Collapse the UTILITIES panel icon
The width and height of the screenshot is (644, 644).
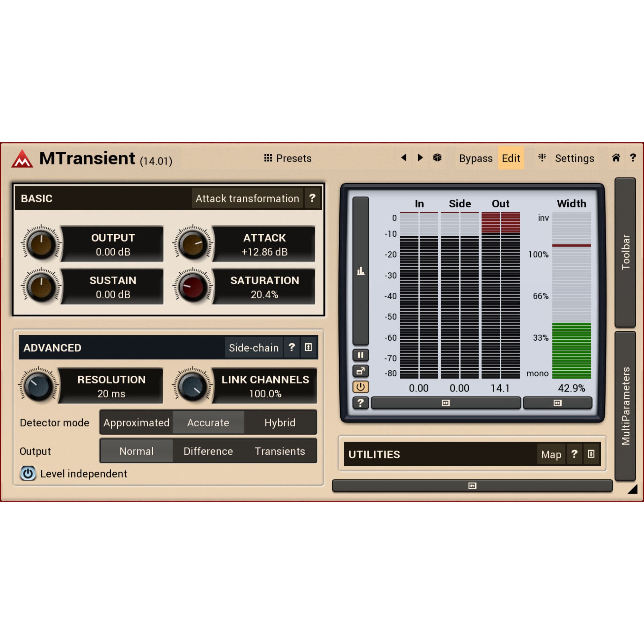591,454
